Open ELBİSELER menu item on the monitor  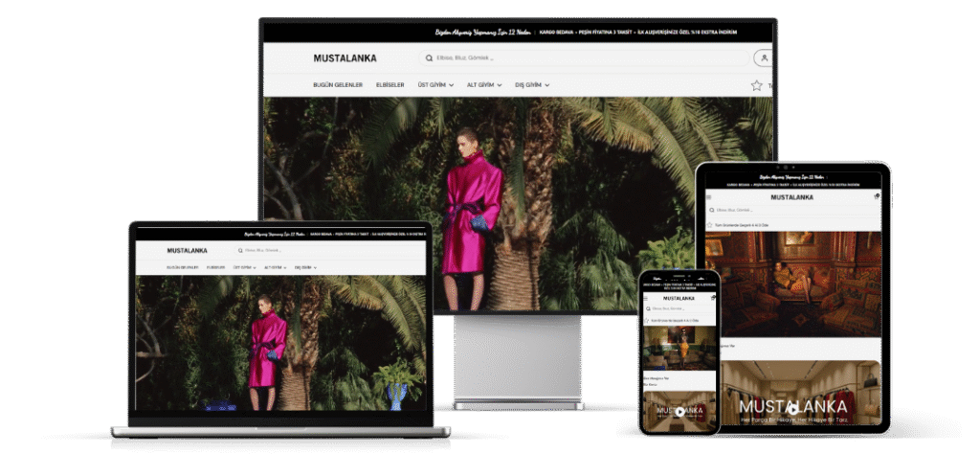(390, 85)
